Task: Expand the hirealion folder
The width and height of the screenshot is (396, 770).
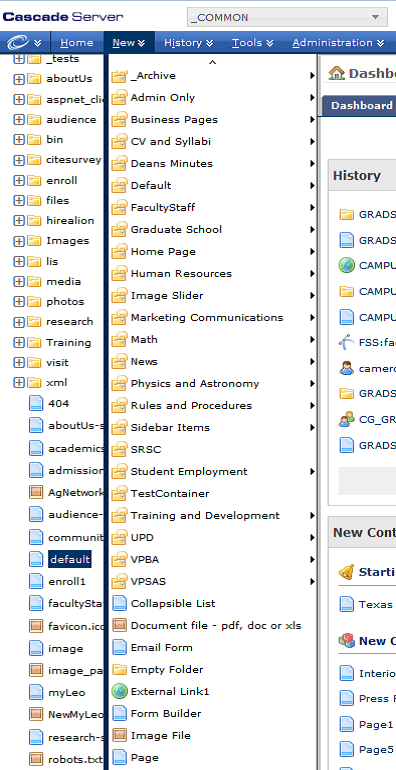Action: tap(19, 220)
